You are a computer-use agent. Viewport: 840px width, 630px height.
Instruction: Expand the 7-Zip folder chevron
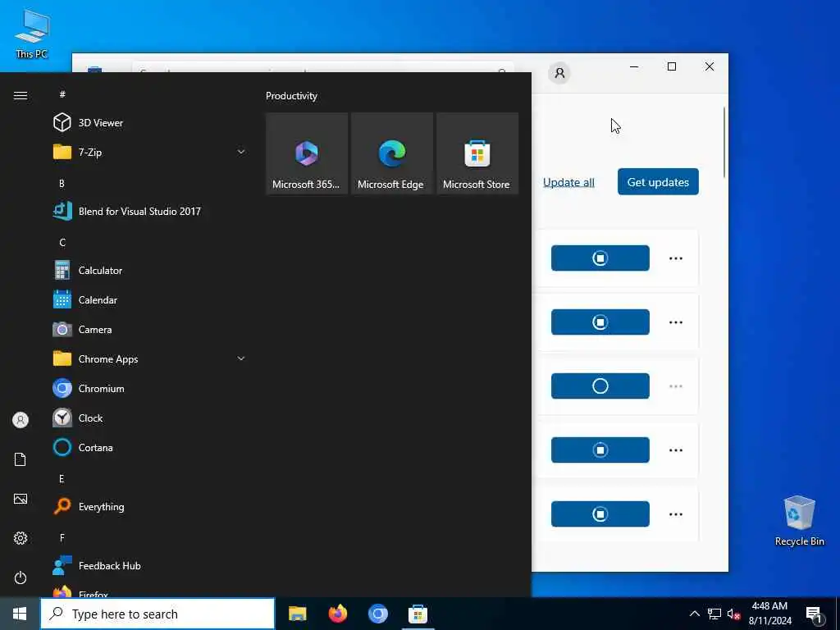241,152
